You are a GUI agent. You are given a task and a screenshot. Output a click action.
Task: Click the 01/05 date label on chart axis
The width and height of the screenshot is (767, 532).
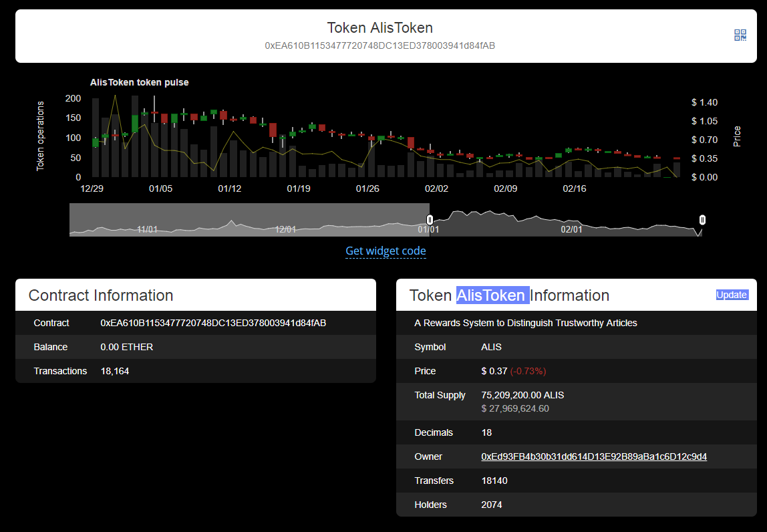[x=160, y=188]
